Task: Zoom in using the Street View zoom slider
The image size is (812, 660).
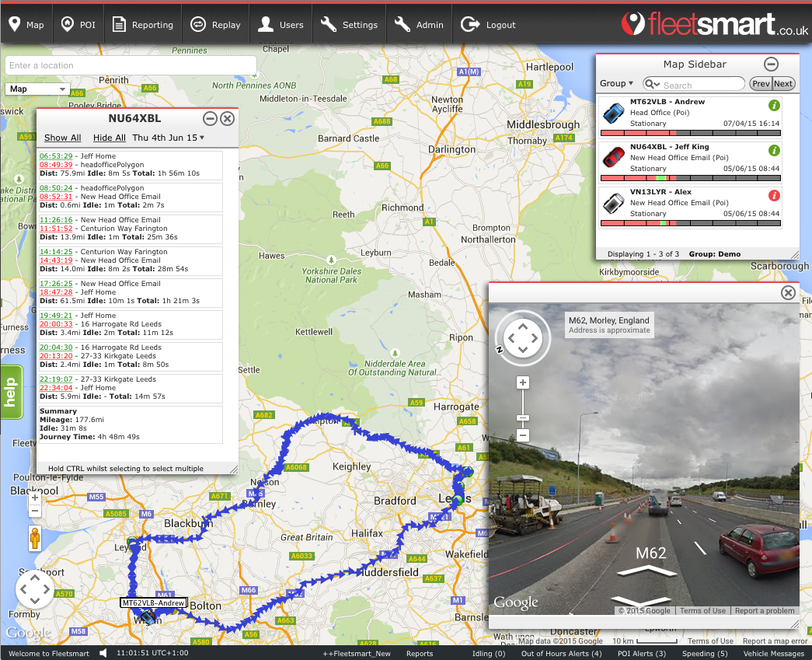Action: (522, 382)
